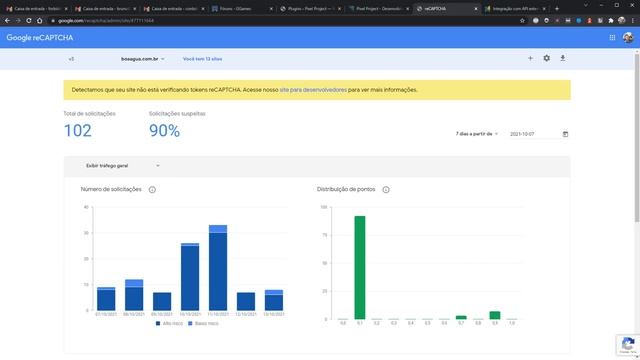The width and height of the screenshot is (640, 360).
Task: Bookmark this page with the star icon
Action: [x=522, y=20]
